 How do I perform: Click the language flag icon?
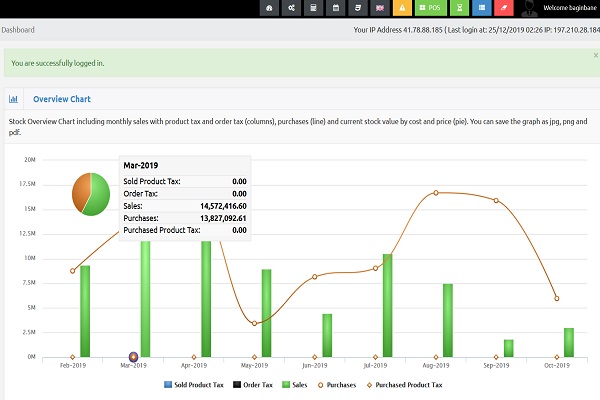pos(380,8)
